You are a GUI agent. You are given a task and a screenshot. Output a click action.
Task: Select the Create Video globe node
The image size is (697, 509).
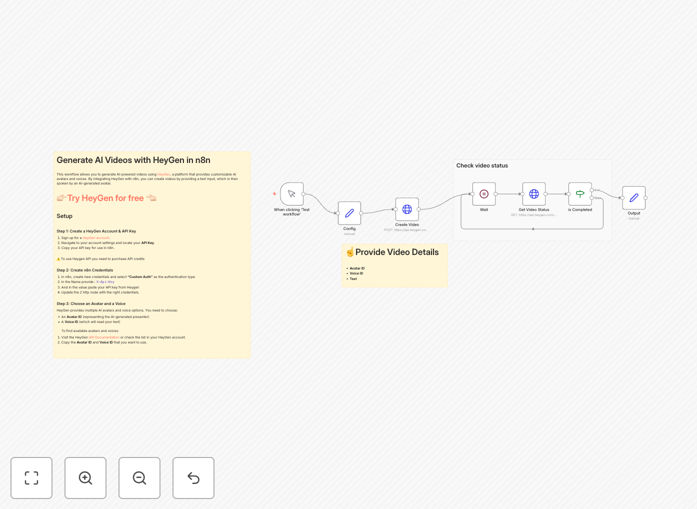coord(407,209)
